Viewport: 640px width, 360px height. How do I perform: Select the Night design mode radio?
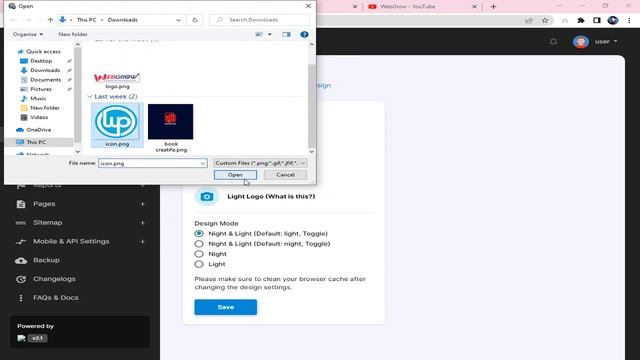pyautogui.click(x=199, y=254)
